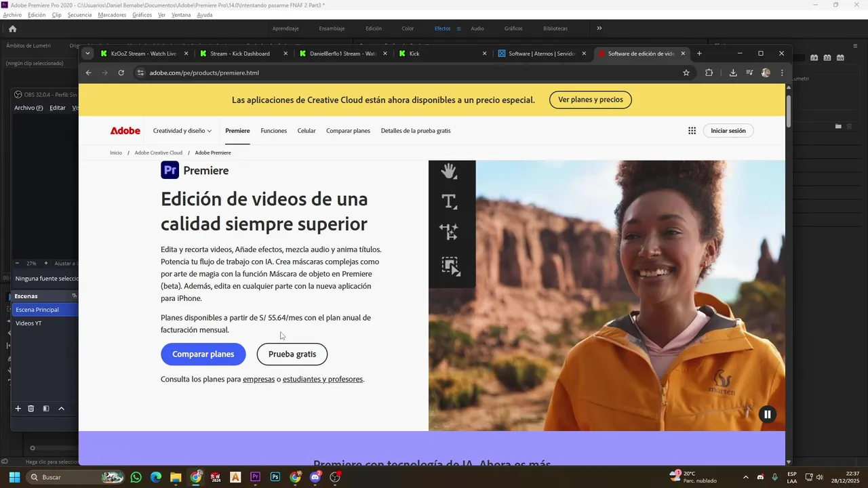
Task: Switch to DanielBerflo1 Stream tab
Action: click(343, 54)
